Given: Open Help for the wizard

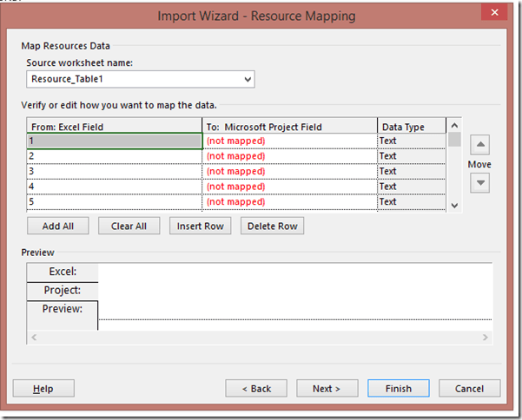Looking at the screenshot, I should coord(43,389).
